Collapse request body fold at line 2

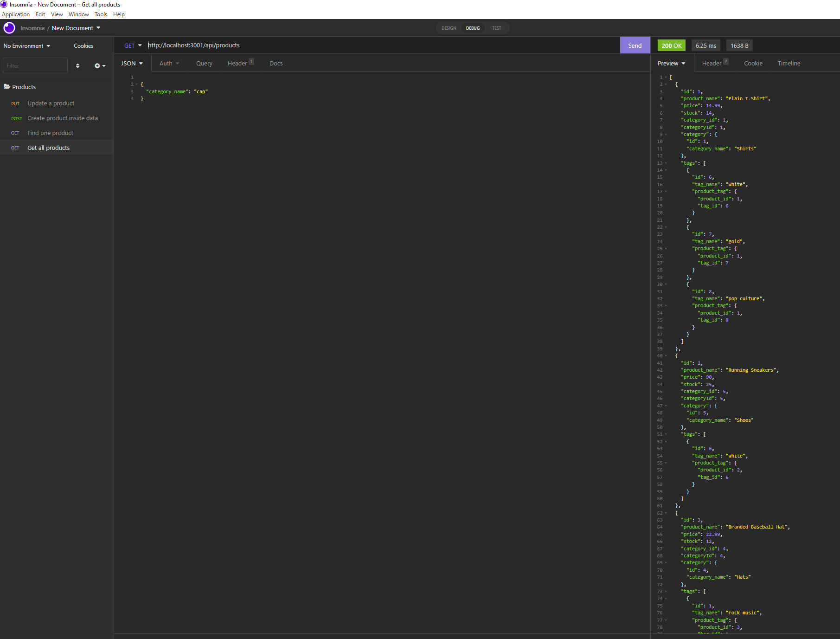[x=136, y=84]
